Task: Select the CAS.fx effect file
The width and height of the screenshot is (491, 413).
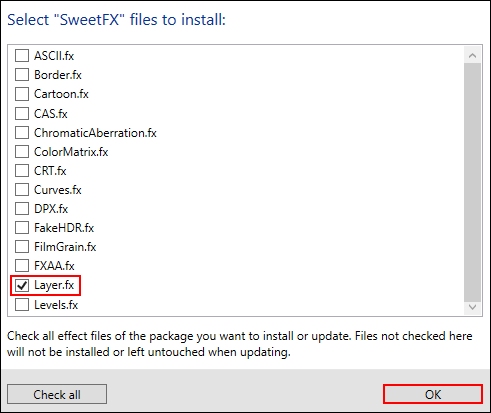Action: coord(22,114)
